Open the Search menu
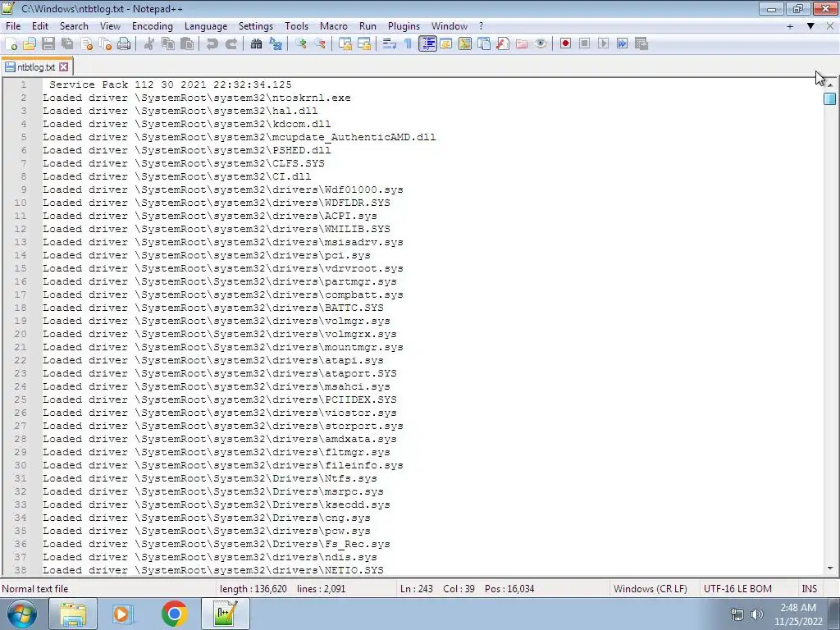 (x=74, y=26)
